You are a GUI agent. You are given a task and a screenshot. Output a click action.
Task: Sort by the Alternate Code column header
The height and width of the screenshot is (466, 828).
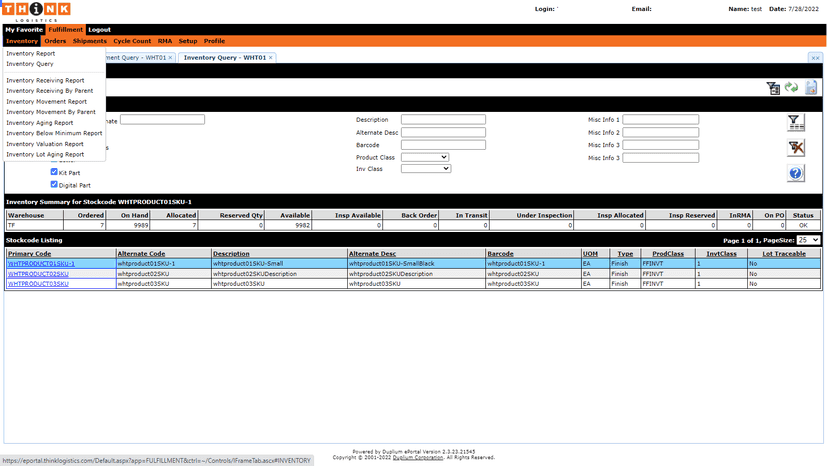(x=141, y=254)
